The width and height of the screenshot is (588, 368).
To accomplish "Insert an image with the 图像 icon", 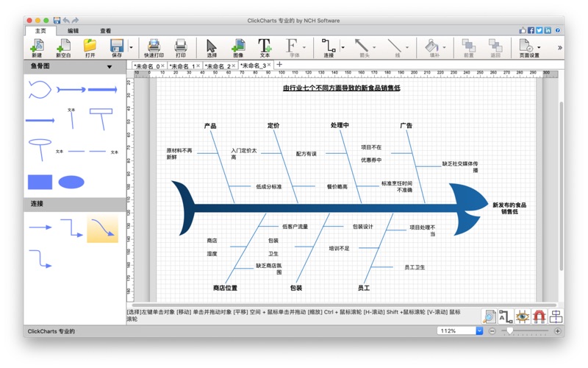I will click(238, 48).
